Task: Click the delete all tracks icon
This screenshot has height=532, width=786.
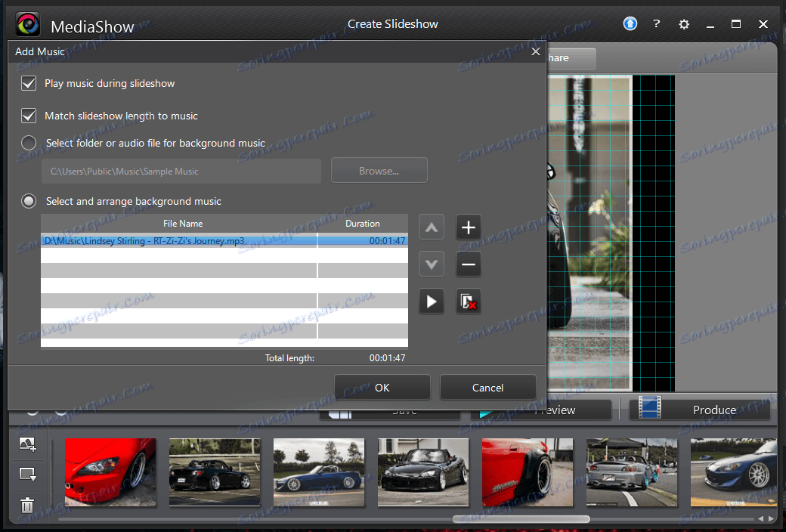Action: click(x=469, y=302)
